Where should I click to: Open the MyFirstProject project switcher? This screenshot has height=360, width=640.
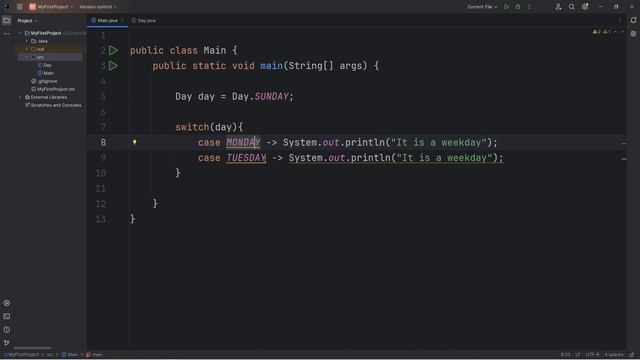coord(51,7)
